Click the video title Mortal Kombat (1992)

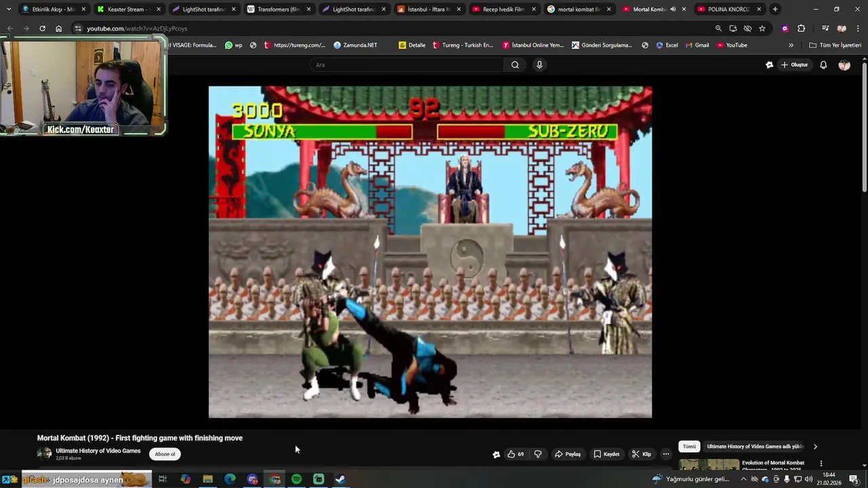140,438
